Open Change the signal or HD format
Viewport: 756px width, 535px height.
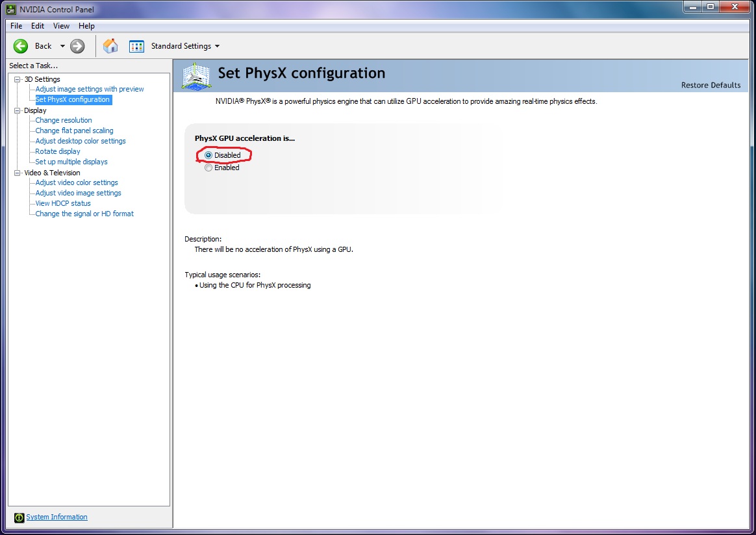tap(84, 214)
